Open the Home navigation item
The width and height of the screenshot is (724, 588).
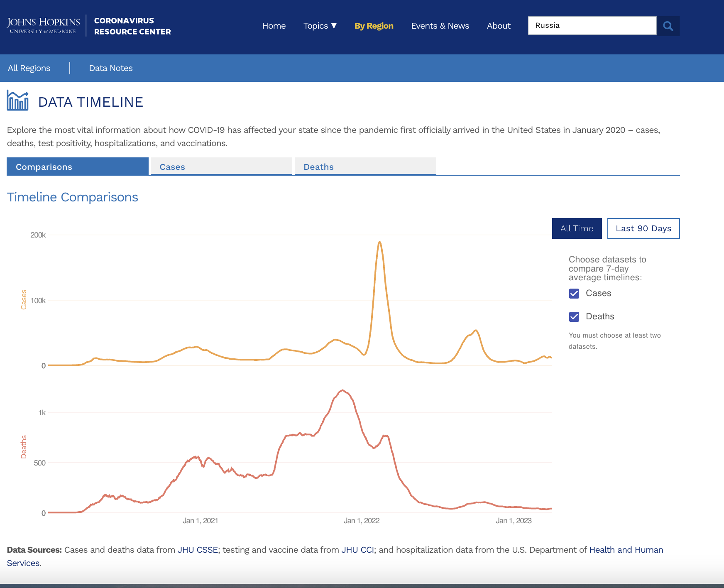coord(274,26)
